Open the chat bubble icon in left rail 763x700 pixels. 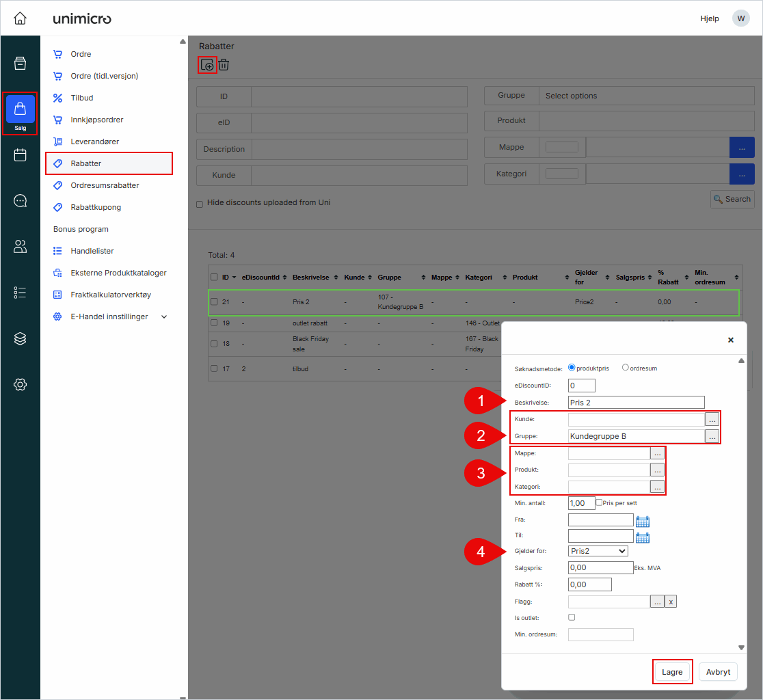(20, 201)
